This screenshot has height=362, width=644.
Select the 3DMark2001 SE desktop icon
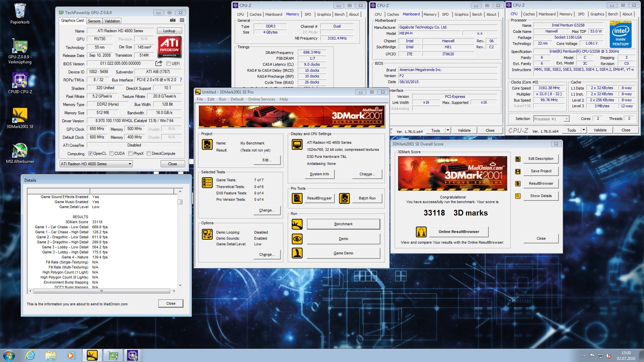pos(20,118)
